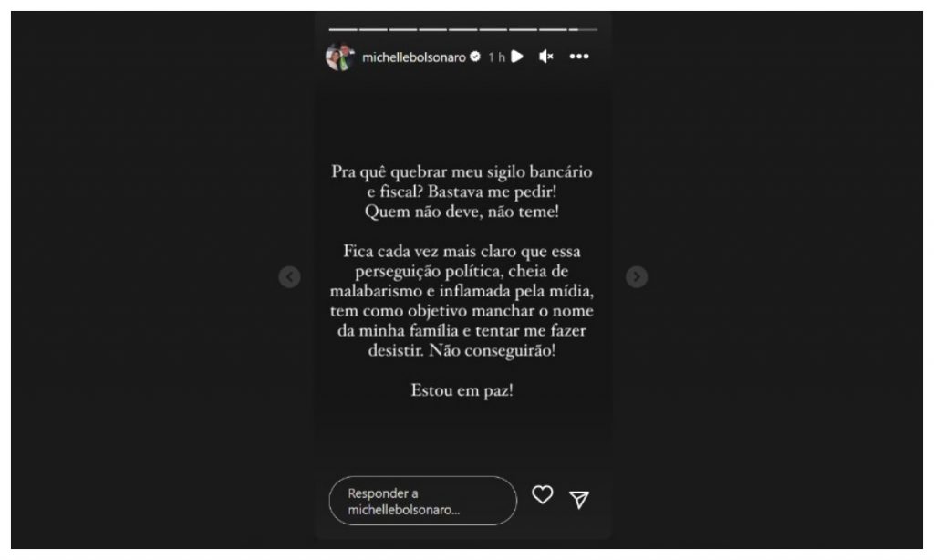Unmute the story audio

tap(546, 57)
